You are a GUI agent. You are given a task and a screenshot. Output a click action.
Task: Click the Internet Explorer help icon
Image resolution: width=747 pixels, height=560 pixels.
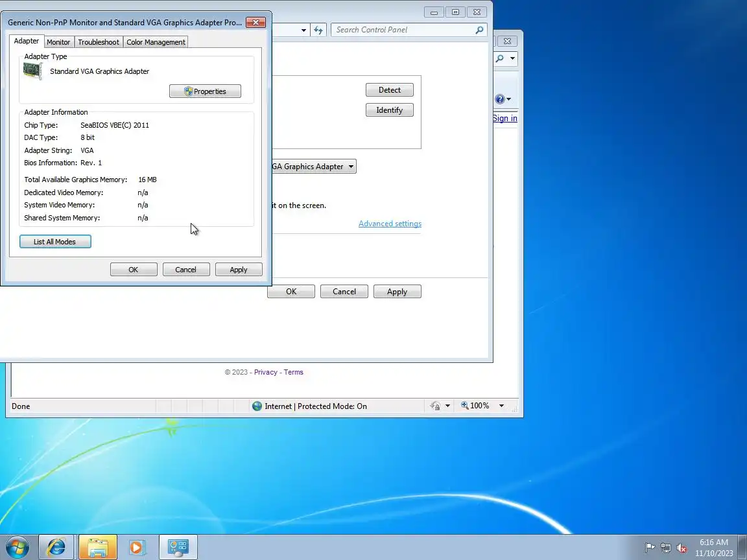[x=500, y=99]
